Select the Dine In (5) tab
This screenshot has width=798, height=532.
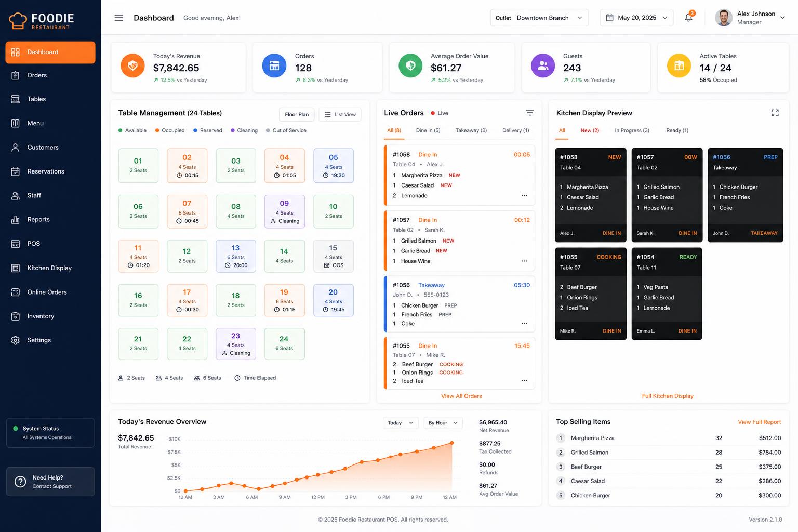pos(428,130)
